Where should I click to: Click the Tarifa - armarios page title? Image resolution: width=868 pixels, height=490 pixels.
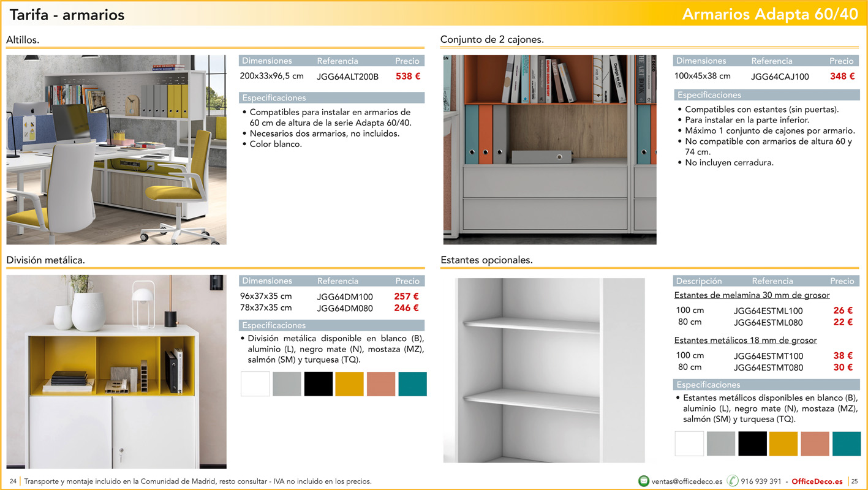[67, 15]
